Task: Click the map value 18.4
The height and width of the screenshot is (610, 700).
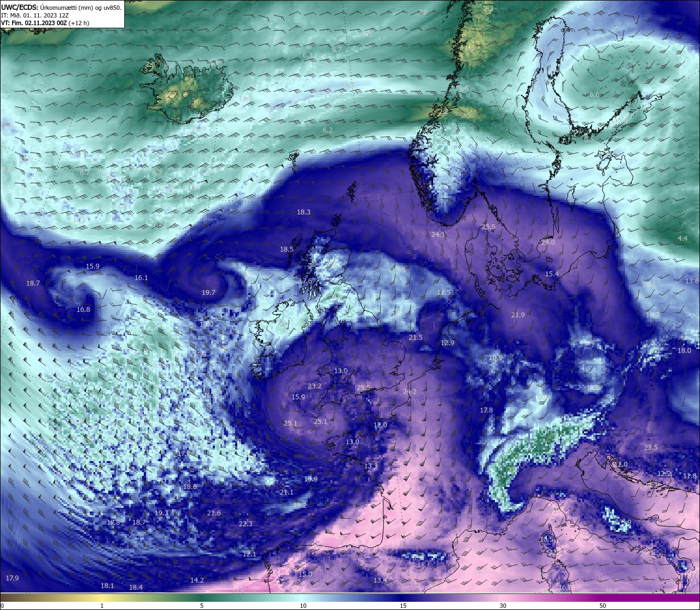Action: click(136, 588)
